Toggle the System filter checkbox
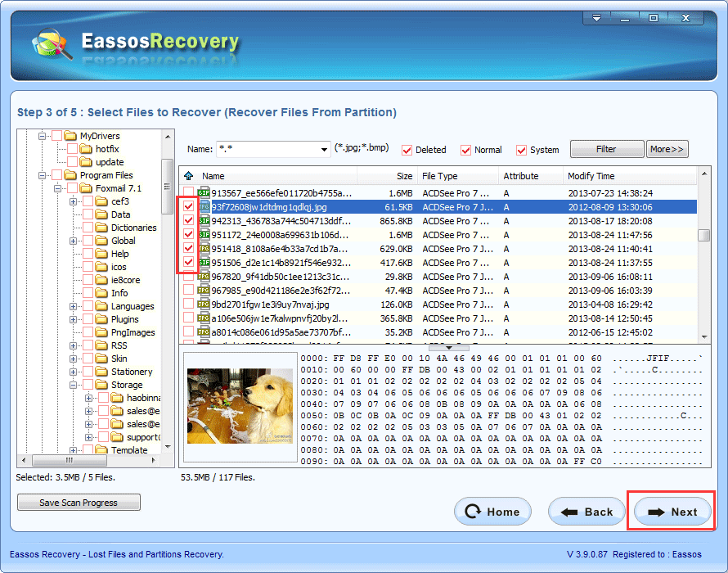Viewport: 728px width, 573px height. coord(521,150)
